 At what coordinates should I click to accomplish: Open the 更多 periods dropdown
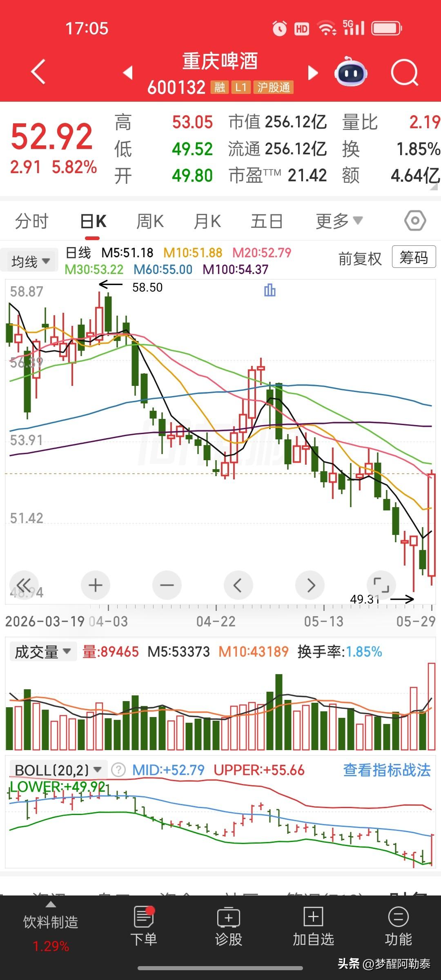(339, 221)
